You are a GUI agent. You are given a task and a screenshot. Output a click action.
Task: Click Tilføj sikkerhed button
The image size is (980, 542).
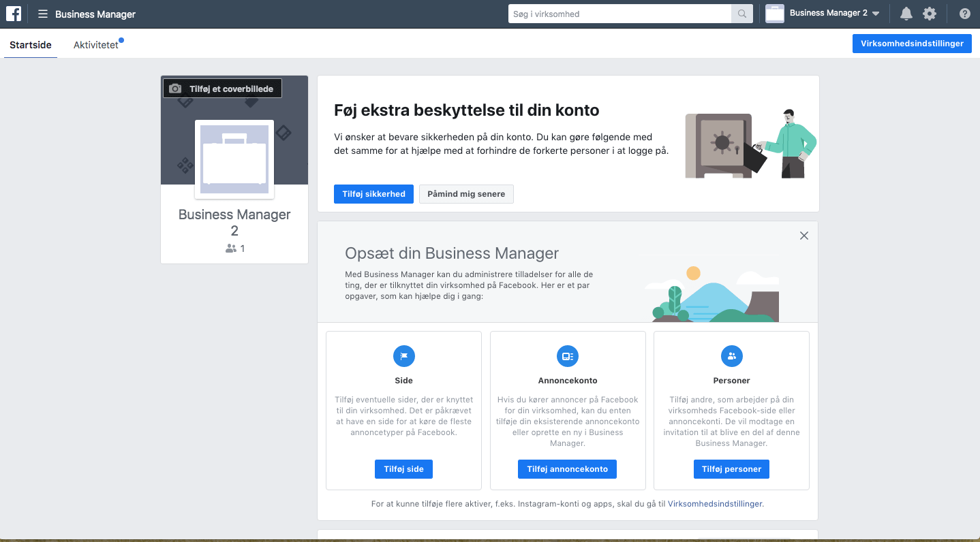pos(373,194)
